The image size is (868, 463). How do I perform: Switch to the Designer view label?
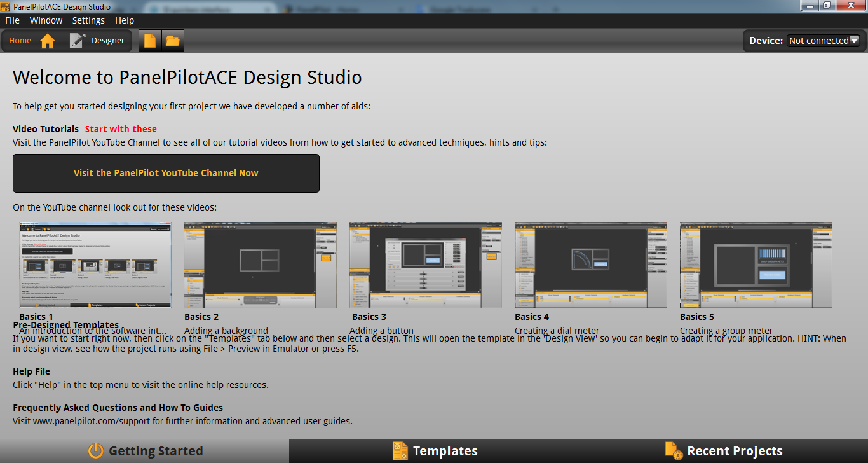point(108,41)
